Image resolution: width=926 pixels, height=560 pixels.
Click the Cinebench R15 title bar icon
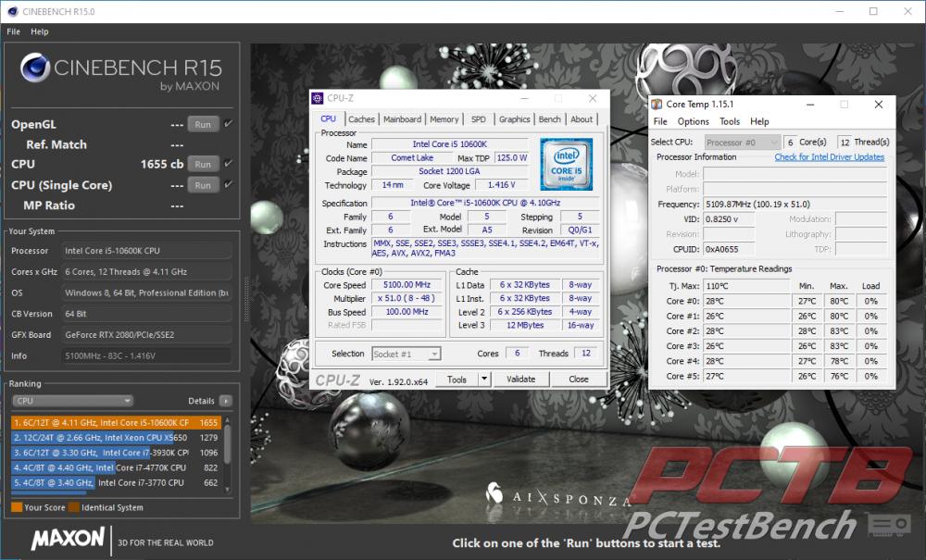click(9, 11)
